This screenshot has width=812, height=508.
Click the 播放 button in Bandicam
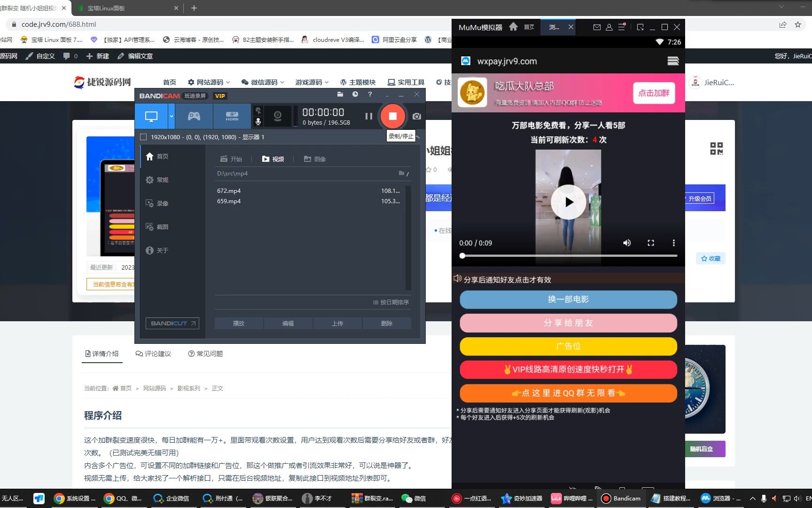point(239,324)
